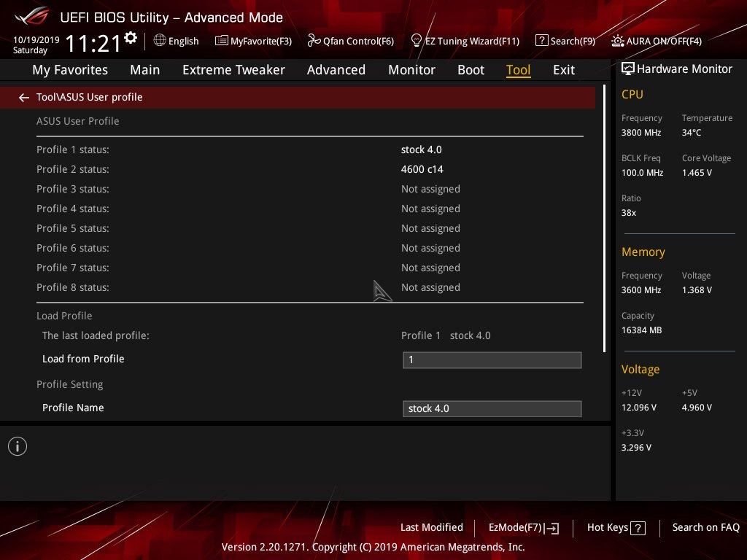This screenshot has width=747, height=560.
Task: Select the Tool tab
Action: [x=519, y=70]
